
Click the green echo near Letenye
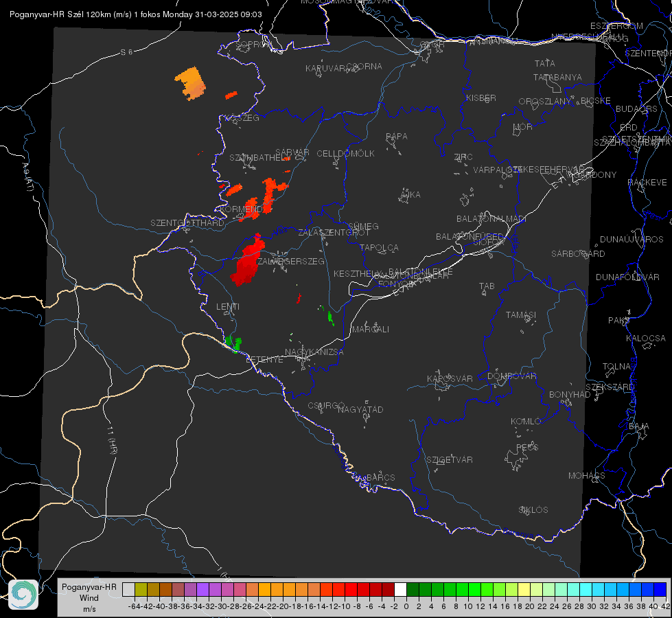[x=233, y=343]
